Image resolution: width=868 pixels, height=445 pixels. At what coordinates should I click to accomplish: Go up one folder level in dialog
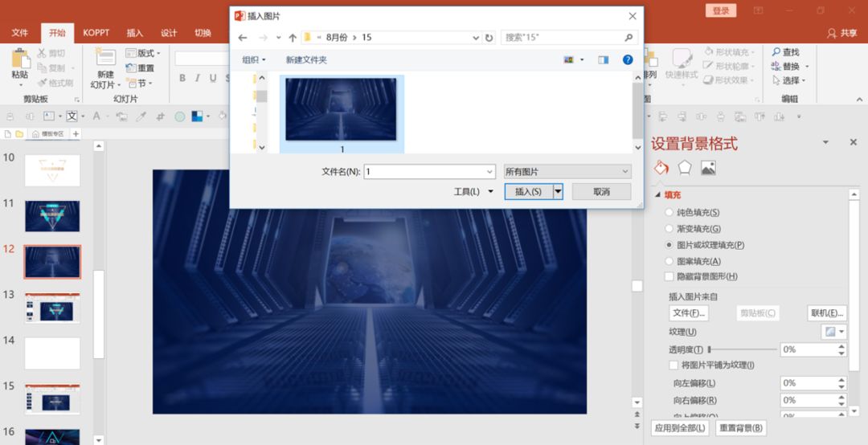(x=293, y=38)
